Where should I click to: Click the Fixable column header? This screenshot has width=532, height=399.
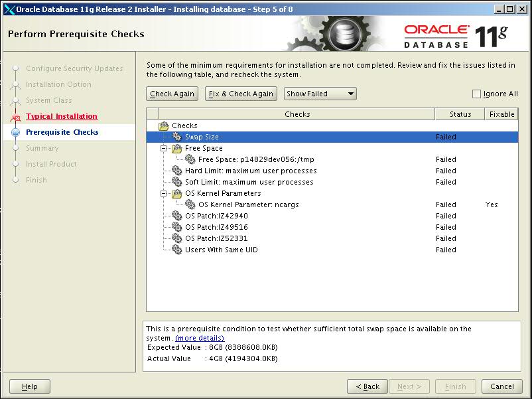point(501,114)
